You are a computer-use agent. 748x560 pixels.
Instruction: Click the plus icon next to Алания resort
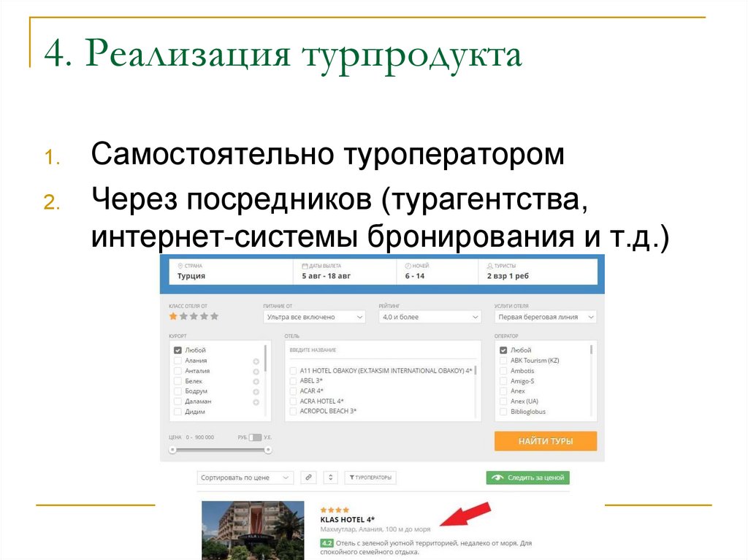255,360
